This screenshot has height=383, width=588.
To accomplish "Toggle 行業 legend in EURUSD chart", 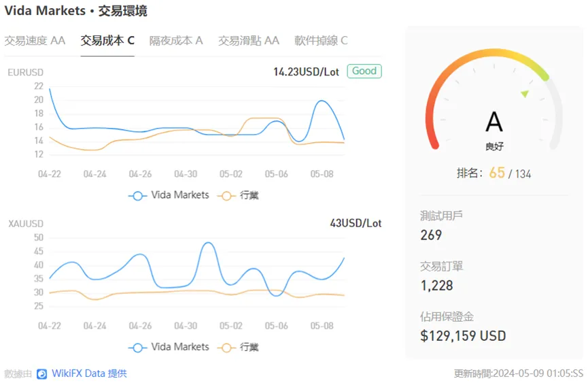I will point(238,195).
